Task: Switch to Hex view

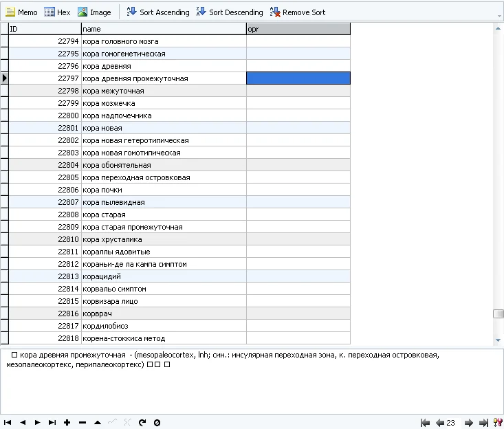Action: 57,12
